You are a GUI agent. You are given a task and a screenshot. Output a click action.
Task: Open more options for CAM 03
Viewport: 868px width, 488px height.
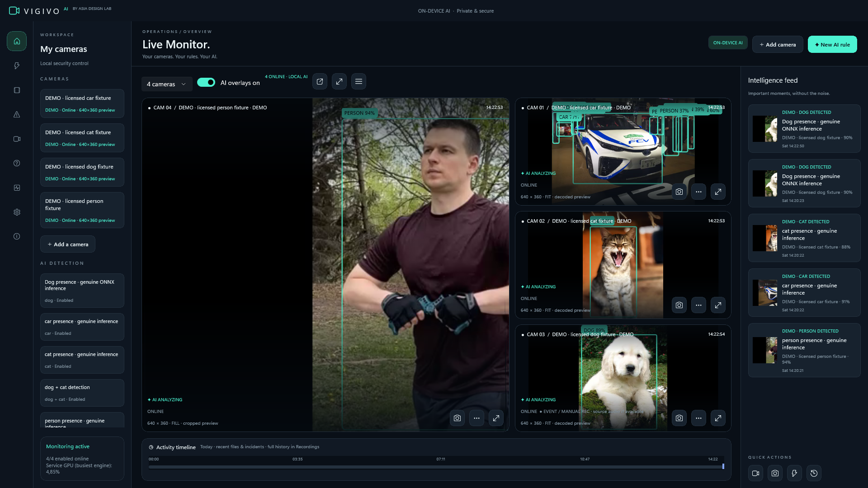(x=698, y=418)
